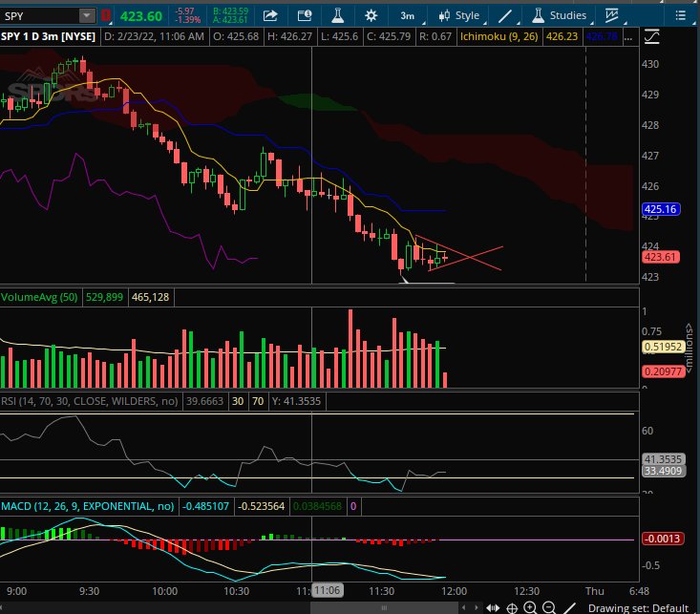Click the 33.4909 RSI axis bubble
The width and height of the screenshot is (700, 614).
click(664, 471)
